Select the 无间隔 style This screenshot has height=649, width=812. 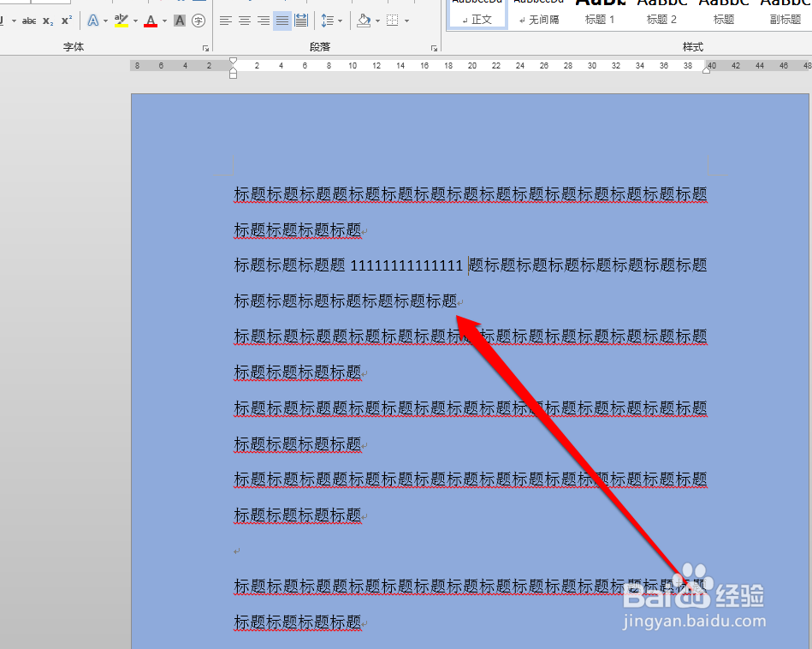tap(538, 14)
